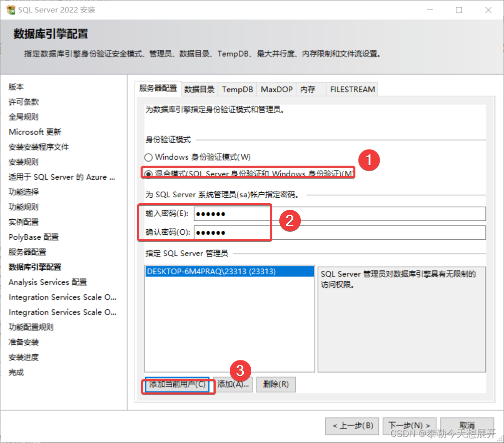The image size is (504, 443).
Task: Close the SQL Server setup window
Action: pyautogui.click(x=488, y=10)
